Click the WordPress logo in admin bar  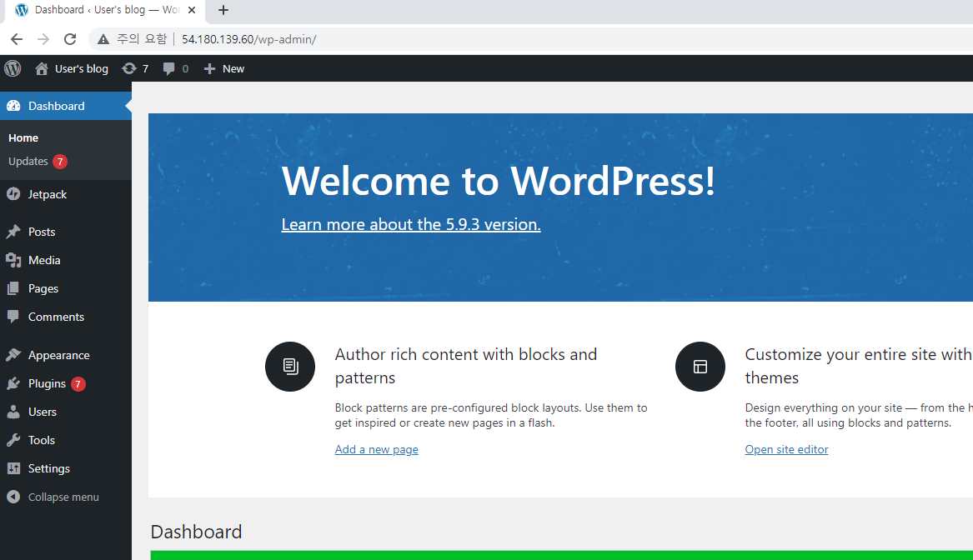pos(13,68)
